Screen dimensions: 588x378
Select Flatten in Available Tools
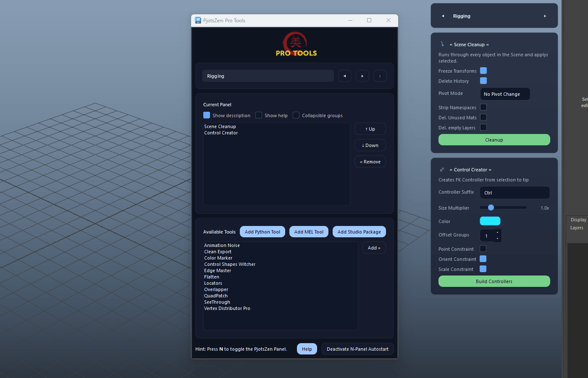(x=212, y=277)
